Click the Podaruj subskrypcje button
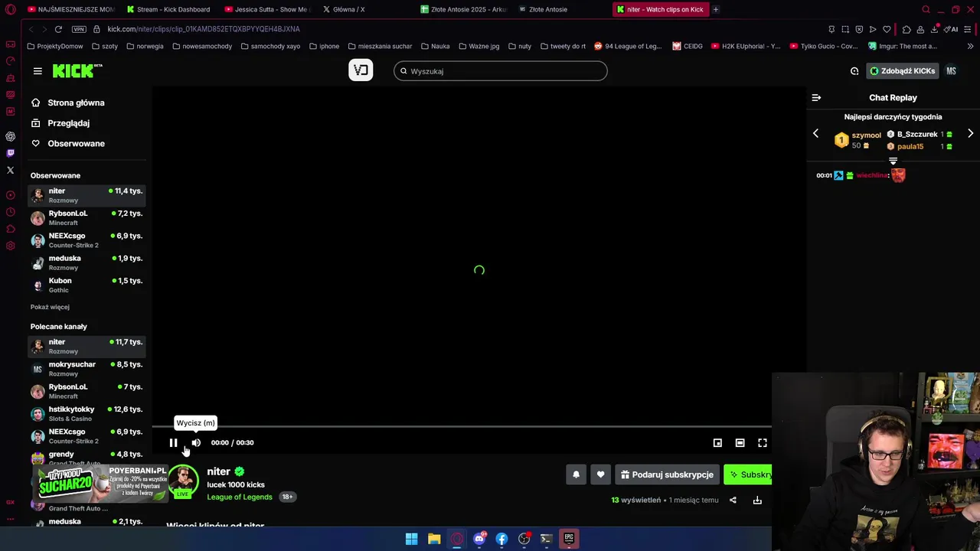980x551 pixels. (667, 474)
